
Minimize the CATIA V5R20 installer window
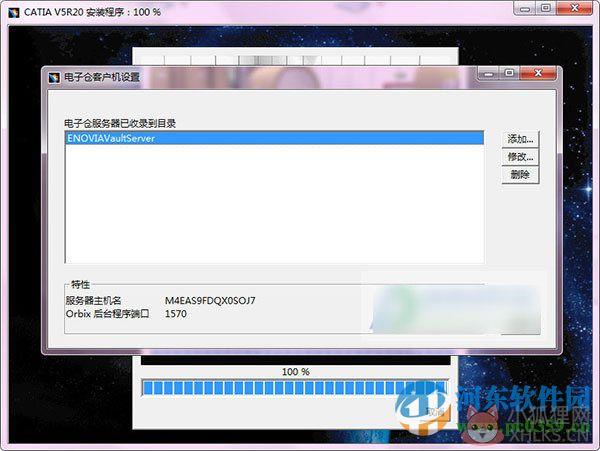click(x=525, y=8)
